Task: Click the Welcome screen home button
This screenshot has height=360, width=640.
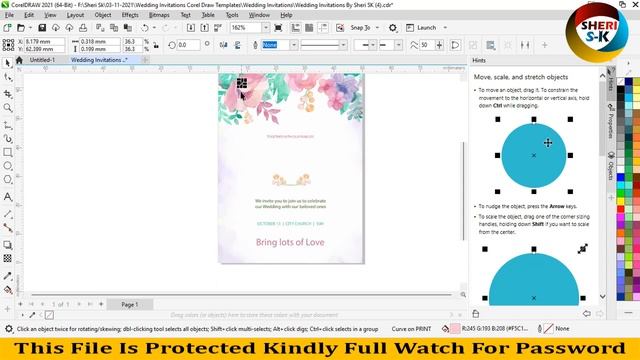Action: (x=19, y=60)
